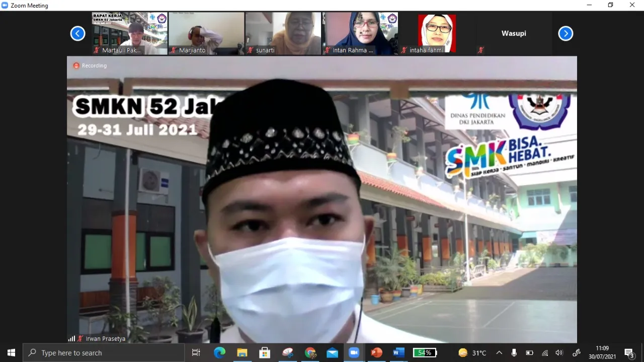Open the notification center with 3 alerts

[x=629, y=353]
